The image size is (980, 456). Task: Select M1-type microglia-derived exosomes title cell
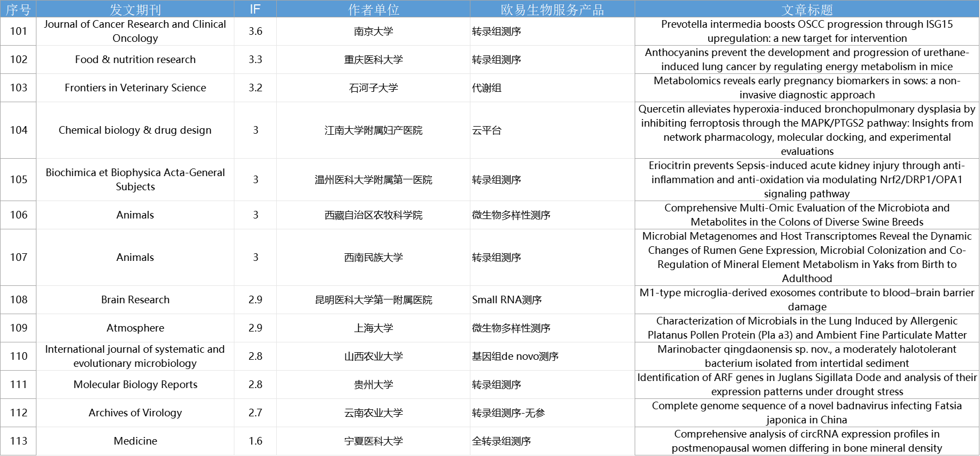click(x=807, y=300)
